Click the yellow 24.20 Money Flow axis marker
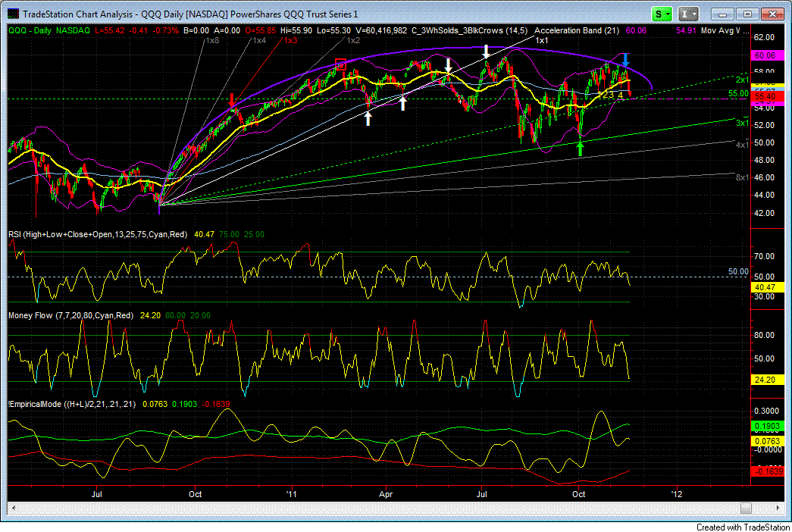Image resolution: width=792 pixels, height=532 pixels. pyautogui.click(x=767, y=380)
